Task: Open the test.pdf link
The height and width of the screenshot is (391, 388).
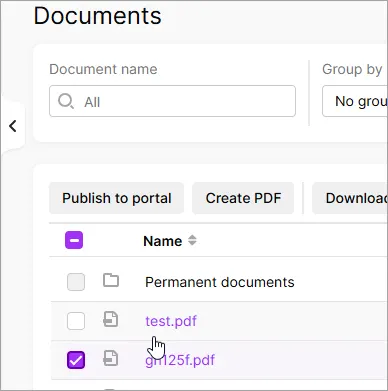Action: click(x=171, y=321)
